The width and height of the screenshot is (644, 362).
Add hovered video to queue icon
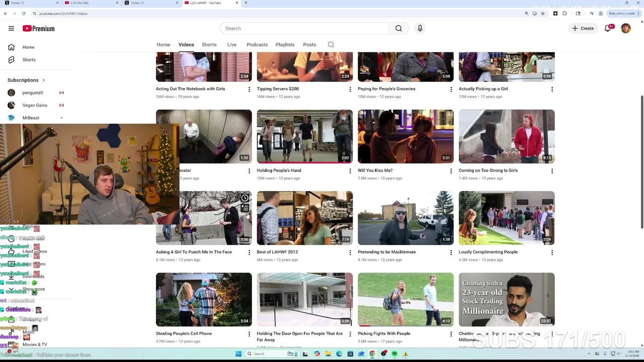click(245, 208)
